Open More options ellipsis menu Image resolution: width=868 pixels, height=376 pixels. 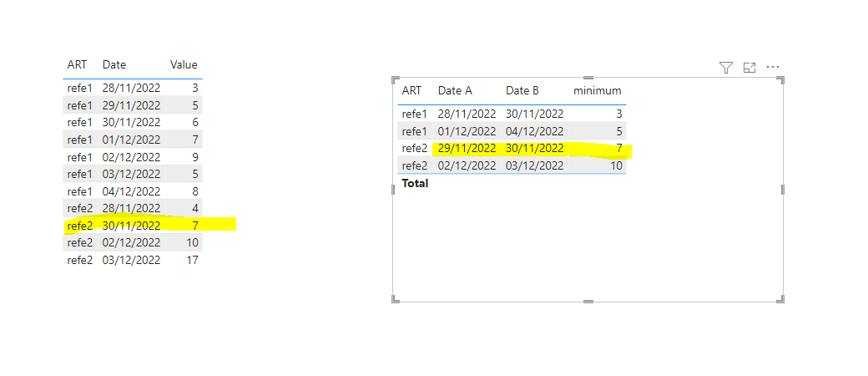[773, 67]
